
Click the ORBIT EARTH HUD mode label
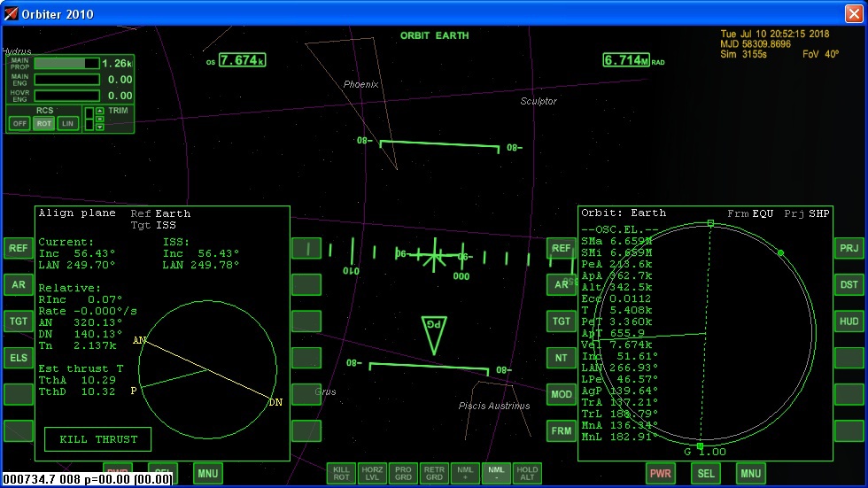click(x=435, y=35)
